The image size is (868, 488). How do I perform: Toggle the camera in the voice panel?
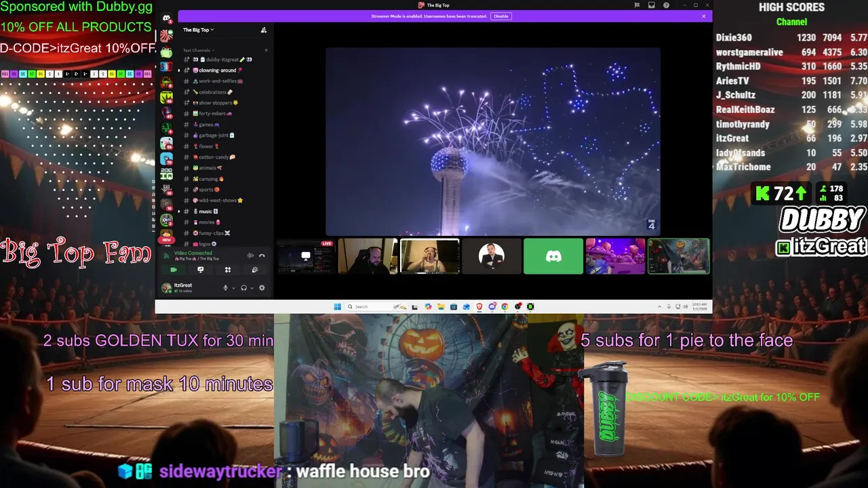174,270
